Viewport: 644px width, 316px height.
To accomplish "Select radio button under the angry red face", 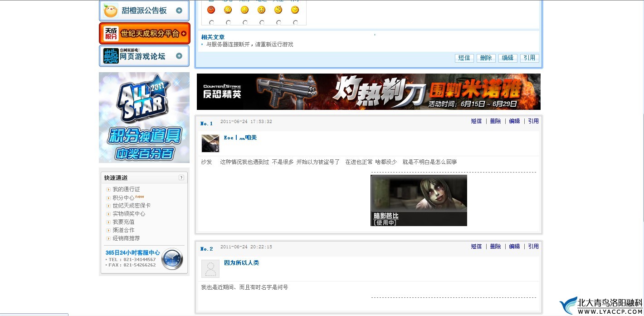I will pos(211,22).
